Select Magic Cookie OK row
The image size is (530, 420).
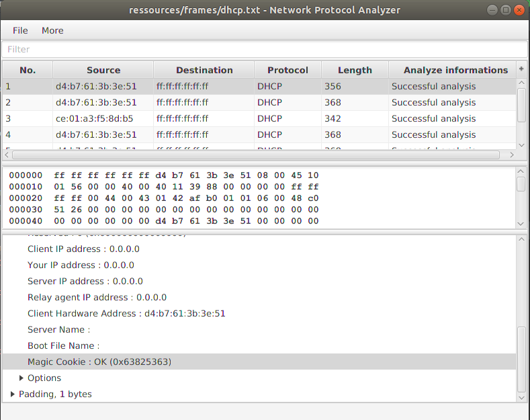(259, 362)
